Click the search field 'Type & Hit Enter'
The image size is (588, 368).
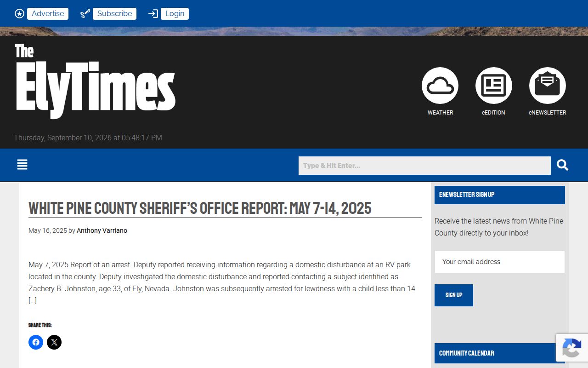(424, 166)
